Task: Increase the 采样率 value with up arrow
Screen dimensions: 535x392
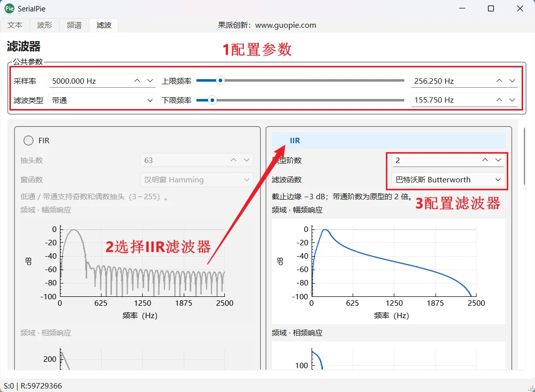Action: click(137, 81)
